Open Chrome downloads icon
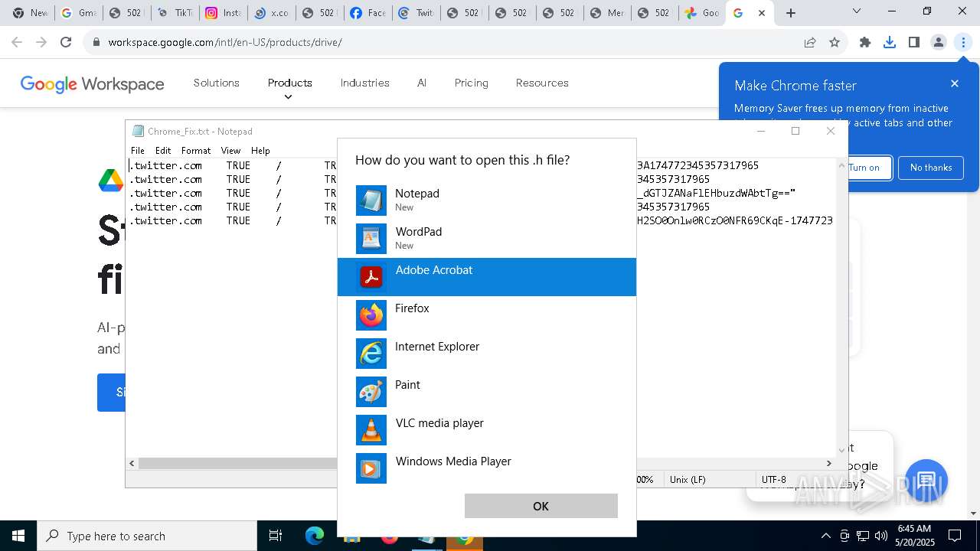 890,42
